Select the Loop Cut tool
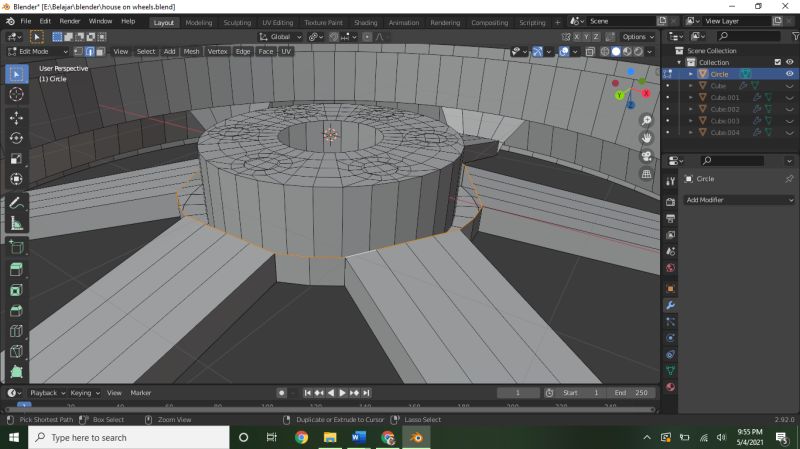 (16, 331)
